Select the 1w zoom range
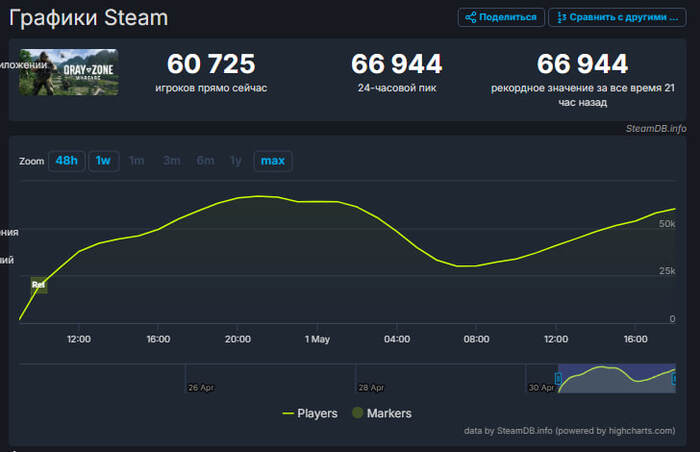Image resolution: width=700 pixels, height=452 pixels. pos(104,161)
